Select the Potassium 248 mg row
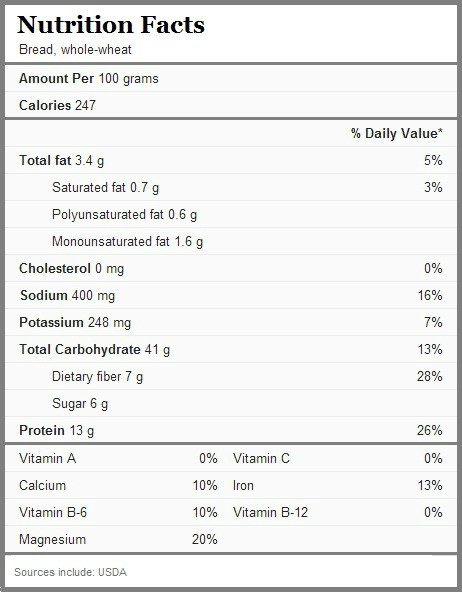462x594 pixels. point(231,322)
